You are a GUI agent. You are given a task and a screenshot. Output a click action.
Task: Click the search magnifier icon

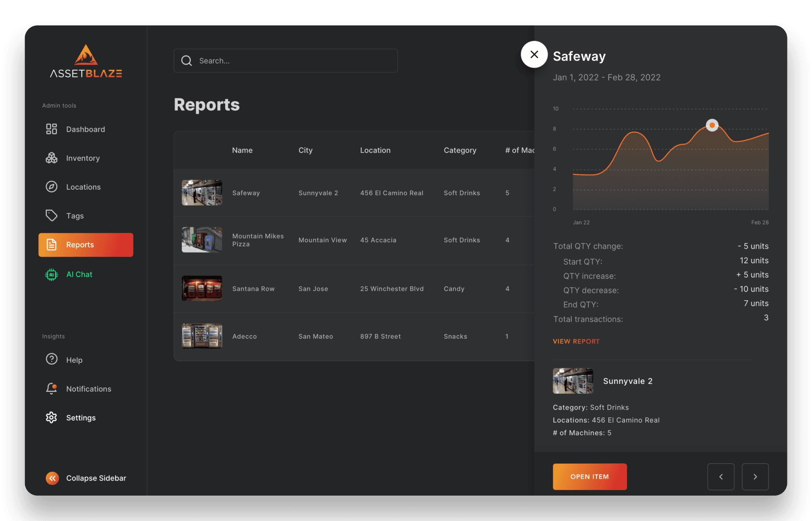pos(186,61)
